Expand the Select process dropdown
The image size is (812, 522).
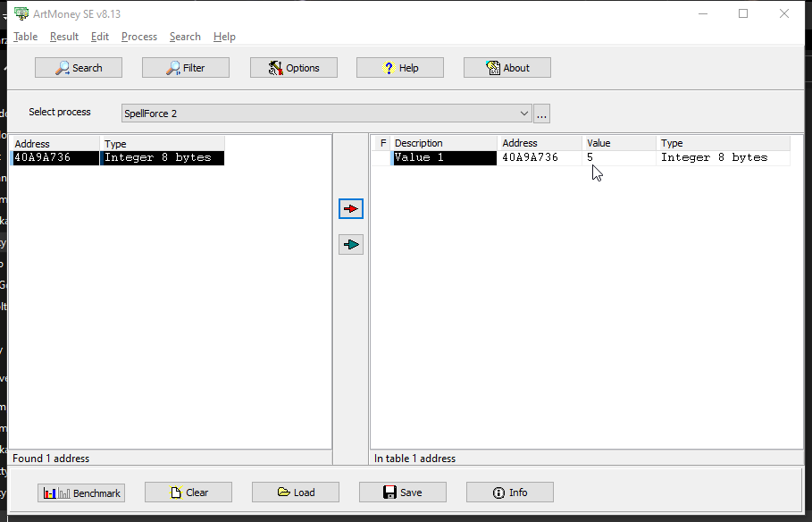[x=524, y=114]
